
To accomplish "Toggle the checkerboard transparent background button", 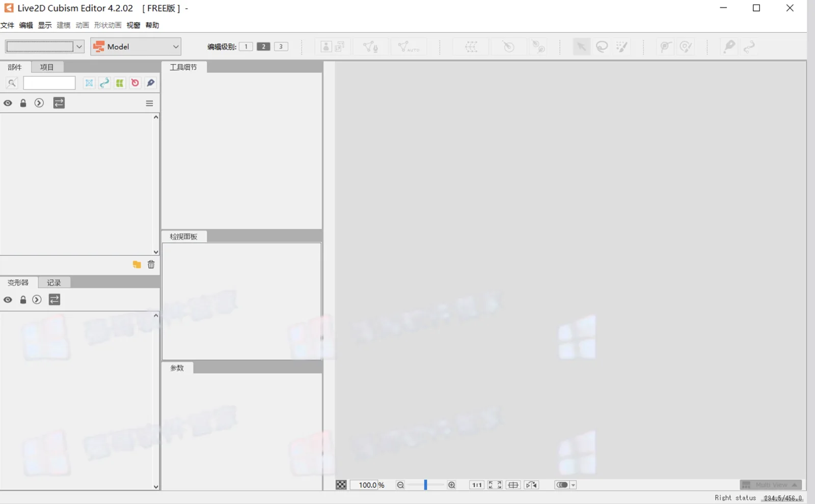I will [341, 485].
